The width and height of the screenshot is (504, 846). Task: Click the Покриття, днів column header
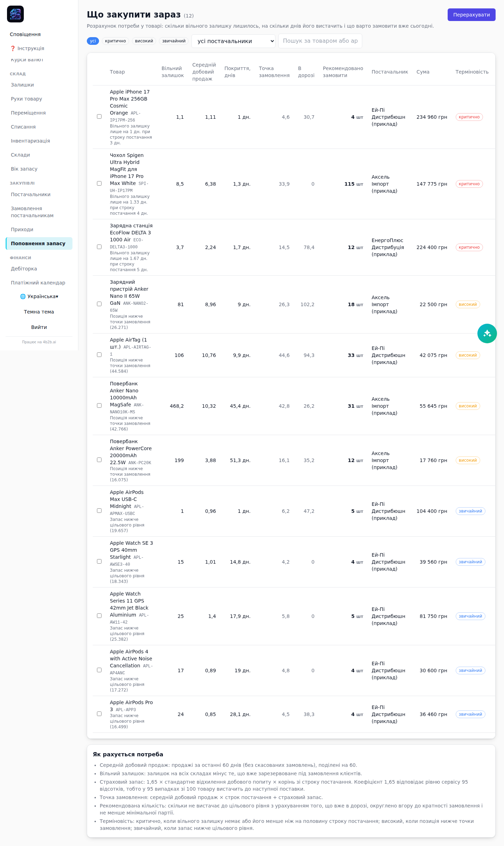237,72
